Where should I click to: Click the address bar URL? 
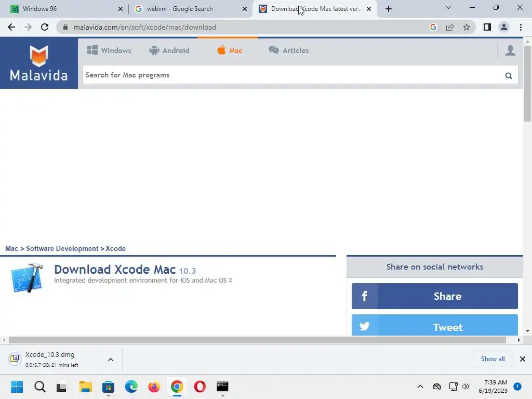coord(145,27)
